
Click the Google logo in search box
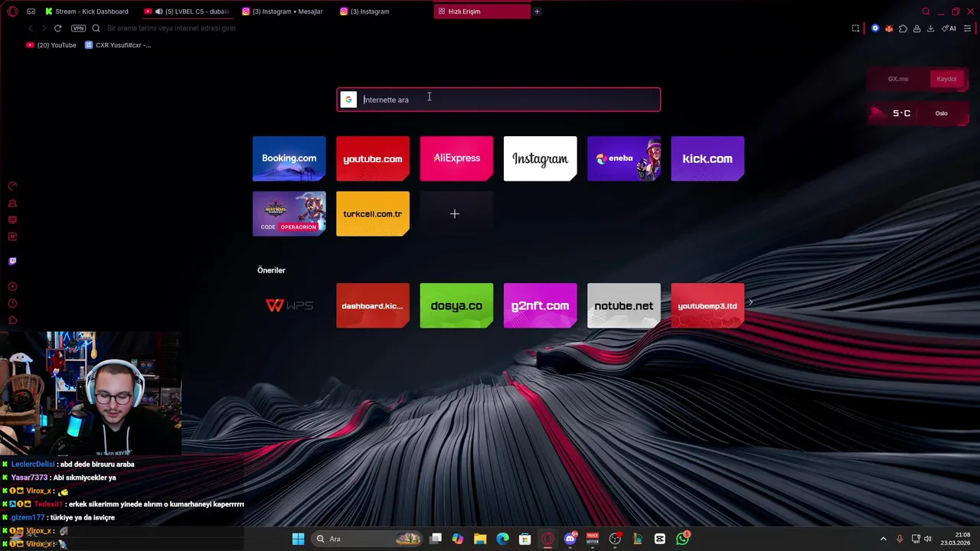[348, 99]
